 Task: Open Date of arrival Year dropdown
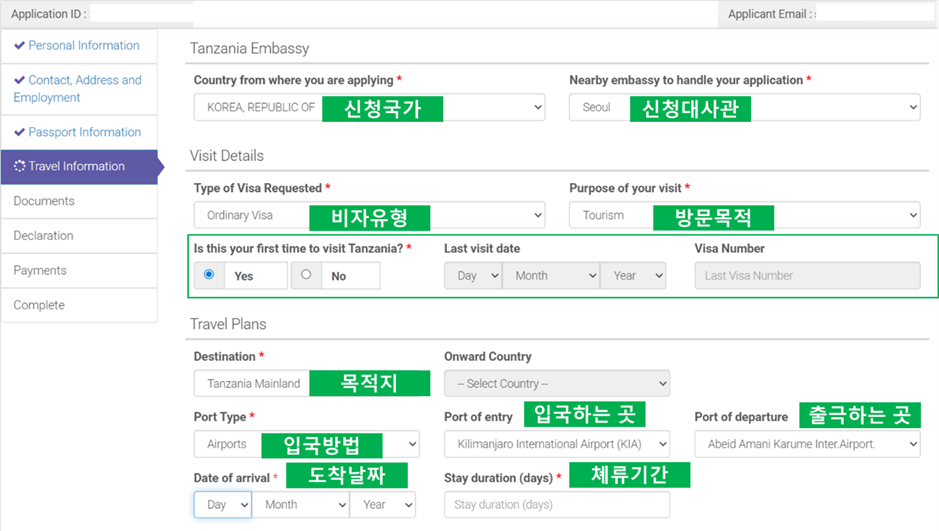coord(383,505)
